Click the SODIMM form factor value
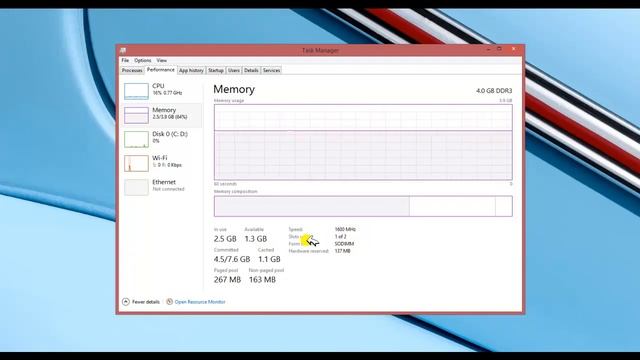Viewport: 640px width, 360px height. click(344, 244)
